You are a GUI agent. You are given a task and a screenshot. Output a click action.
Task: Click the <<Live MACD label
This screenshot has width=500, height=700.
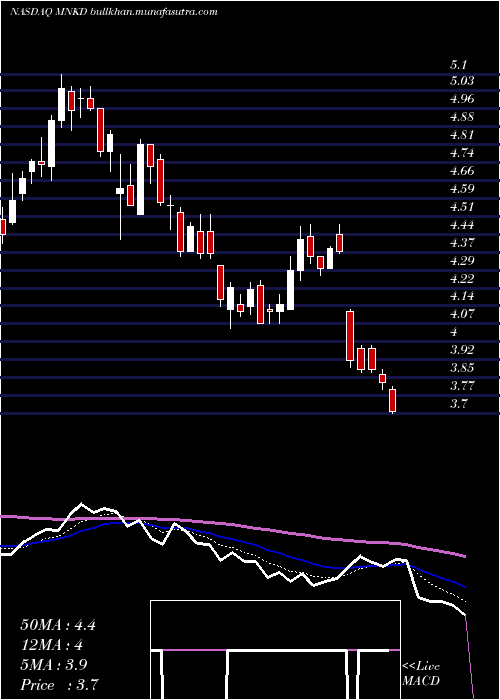(421, 673)
